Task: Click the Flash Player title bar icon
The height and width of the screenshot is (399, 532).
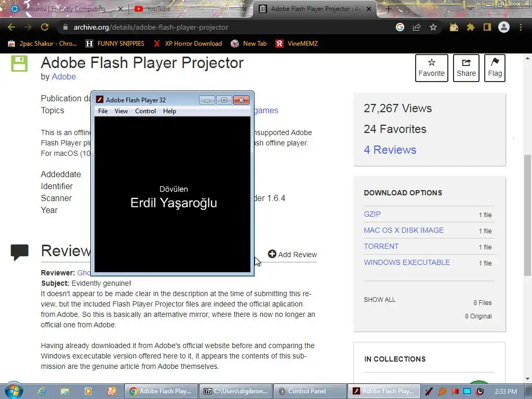Action: click(99, 99)
